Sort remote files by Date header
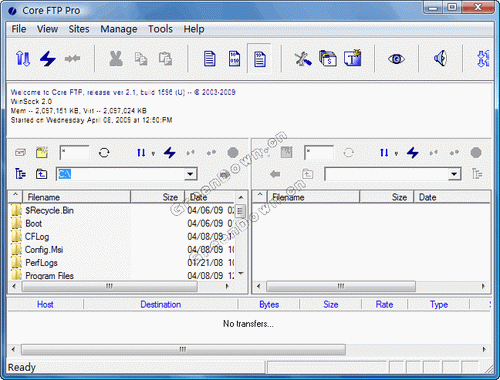 [452, 197]
